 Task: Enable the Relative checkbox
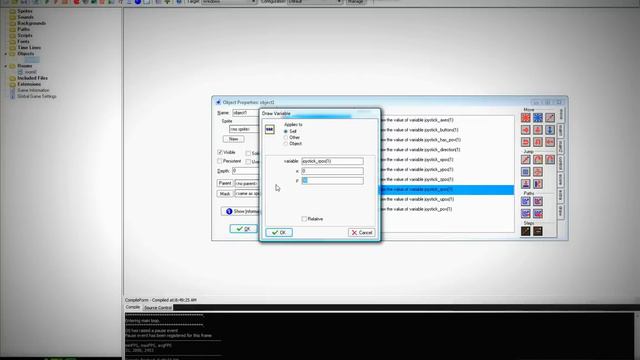point(304,219)
